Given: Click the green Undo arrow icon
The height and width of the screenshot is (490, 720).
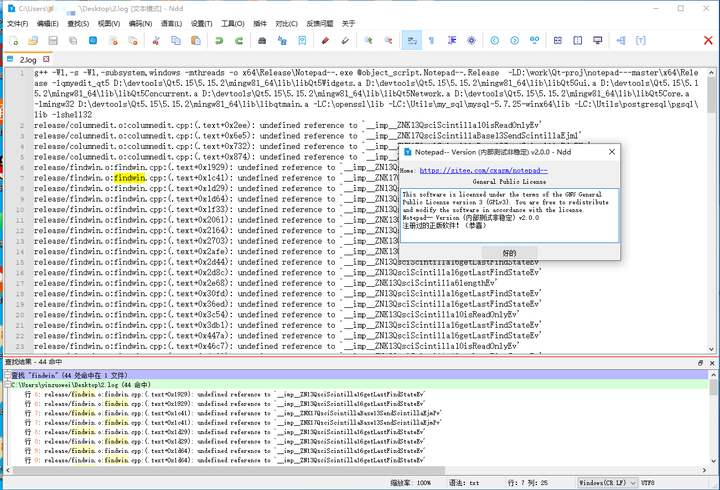Looking at the screenshot, I should click(220, 41).
